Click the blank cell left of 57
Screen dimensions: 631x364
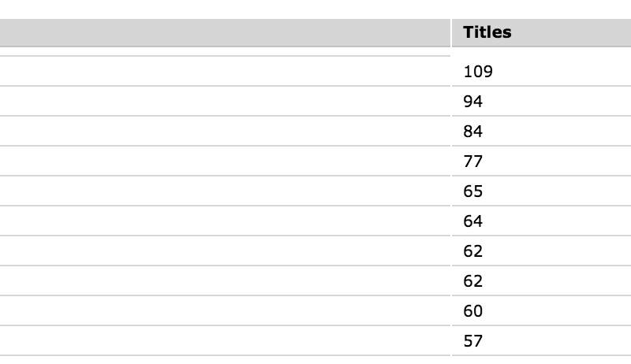[225, 340]
